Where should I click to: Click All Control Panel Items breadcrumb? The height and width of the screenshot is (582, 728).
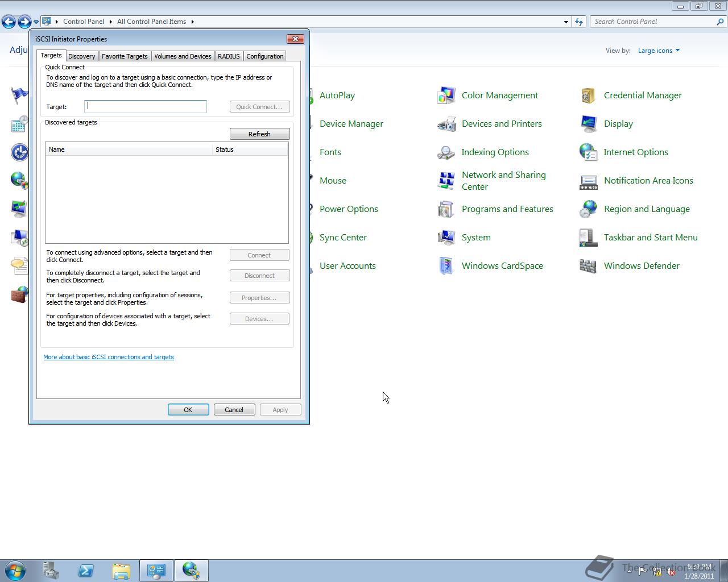point(151,22)
